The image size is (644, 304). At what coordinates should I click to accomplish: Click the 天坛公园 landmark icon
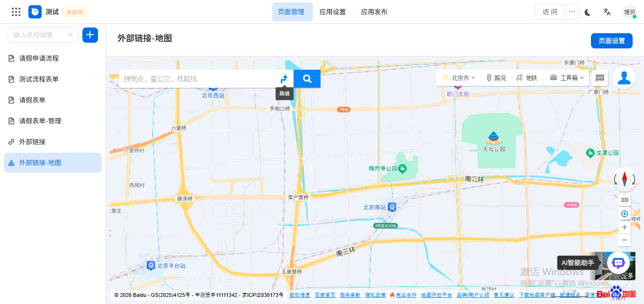pyautogui.click(x=493, y=138)
